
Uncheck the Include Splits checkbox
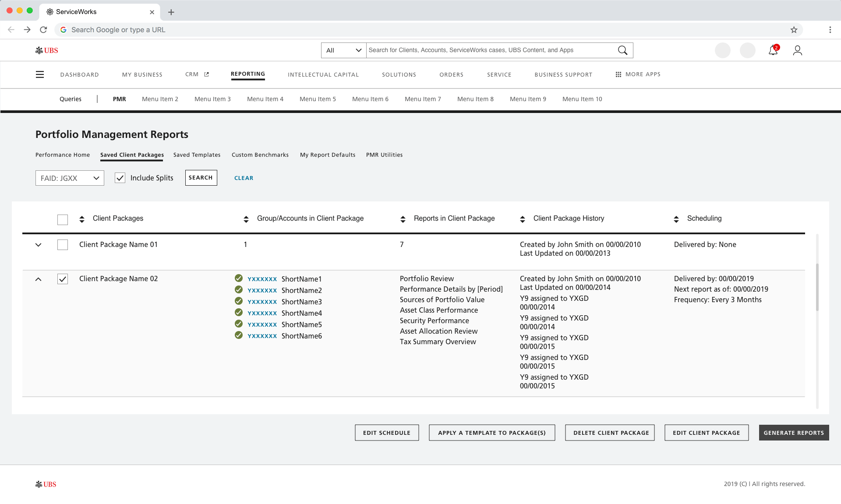point(120,178)
